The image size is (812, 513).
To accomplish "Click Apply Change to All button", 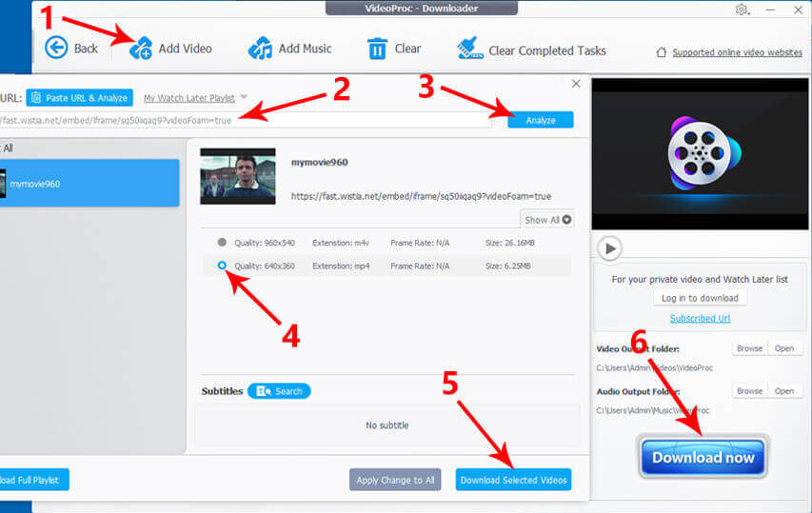I will 395,480.
